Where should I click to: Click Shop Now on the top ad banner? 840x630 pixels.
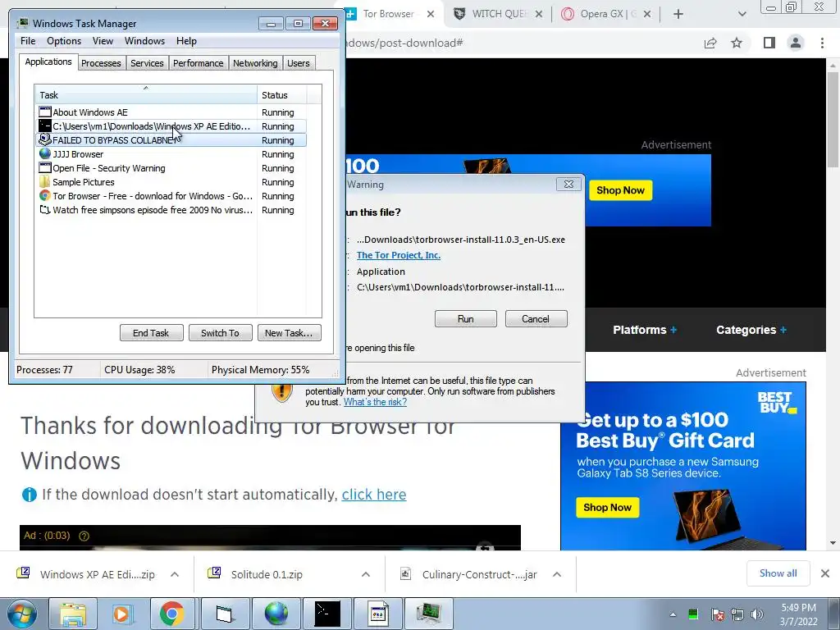tap(620, 190)
